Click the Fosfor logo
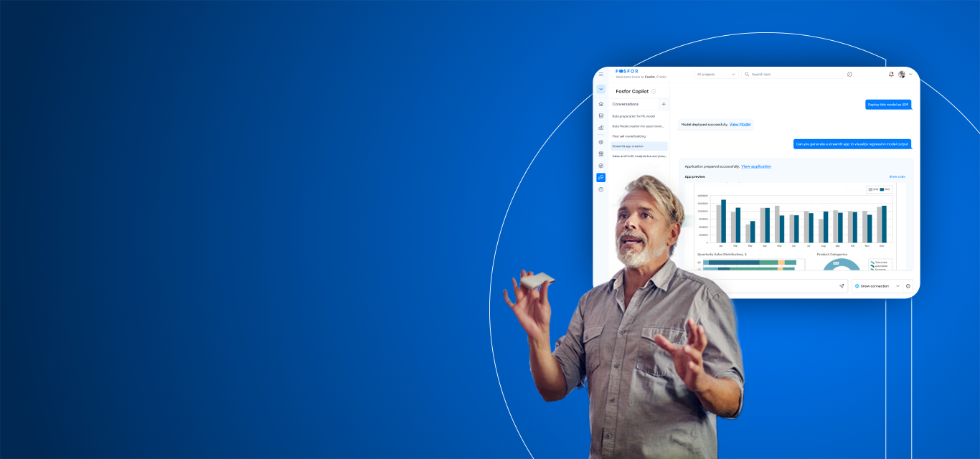Viewport: 980px width, 459px height. tap(627, 71)
